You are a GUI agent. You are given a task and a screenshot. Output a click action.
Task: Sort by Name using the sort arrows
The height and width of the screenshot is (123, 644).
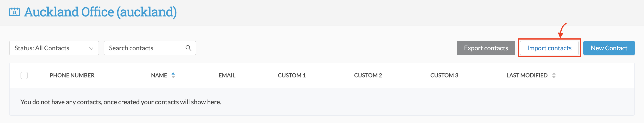(173, 75)
